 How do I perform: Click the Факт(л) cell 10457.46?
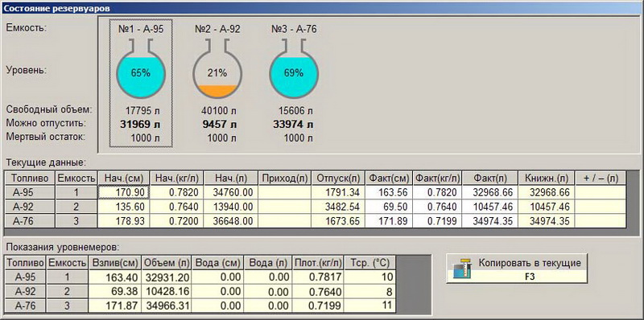(x=489, y=207)
